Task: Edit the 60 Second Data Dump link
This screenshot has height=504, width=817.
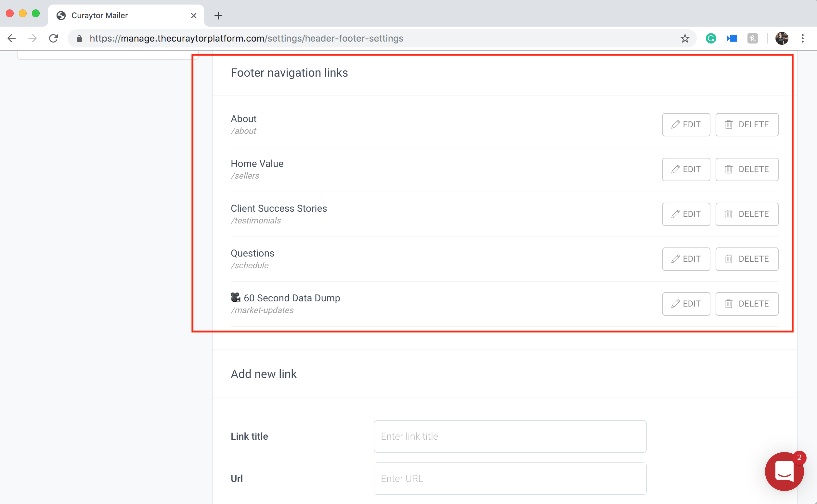Action: (x=686, y=304)
